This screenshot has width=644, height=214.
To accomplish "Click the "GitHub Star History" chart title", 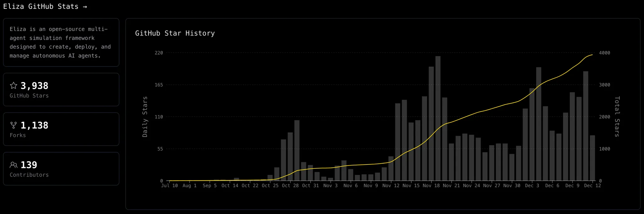I will click(x=175, y=33).
